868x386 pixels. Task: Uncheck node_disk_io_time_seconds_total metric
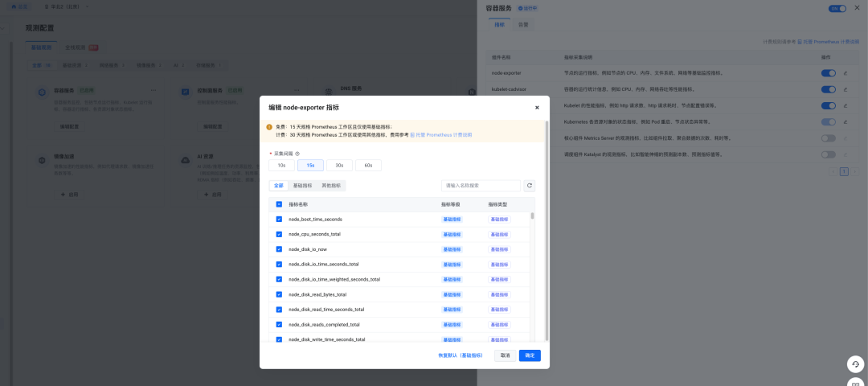pos(279,264)
